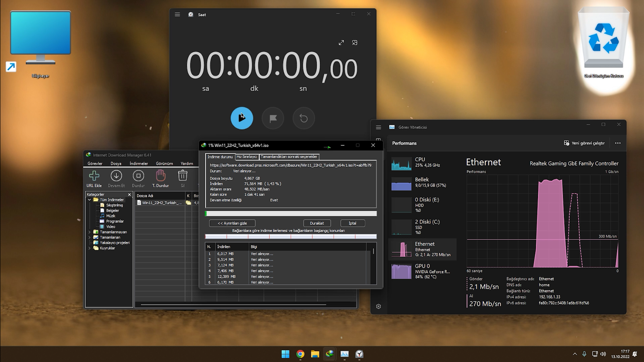Click the Durdur stop icon in IDM
The width and height of the screenshot is (644, 362).
coord(138,178)
